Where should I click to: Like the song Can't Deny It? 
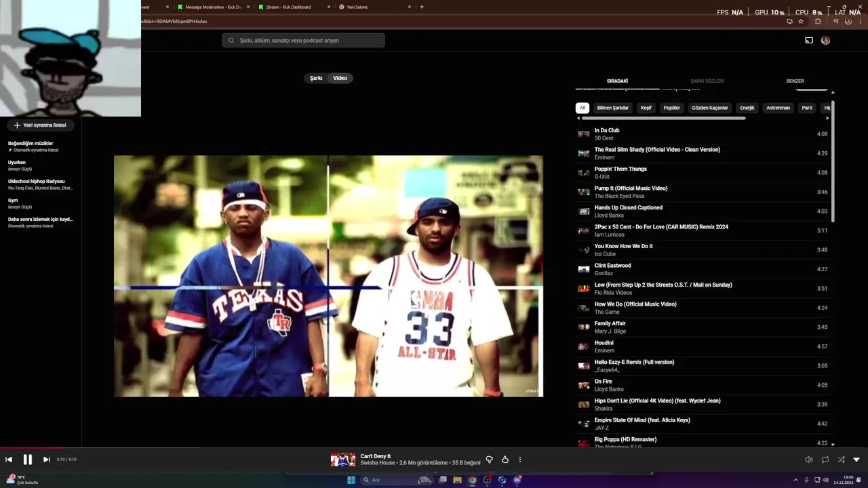pyautogui.click(x=505, y=460)
